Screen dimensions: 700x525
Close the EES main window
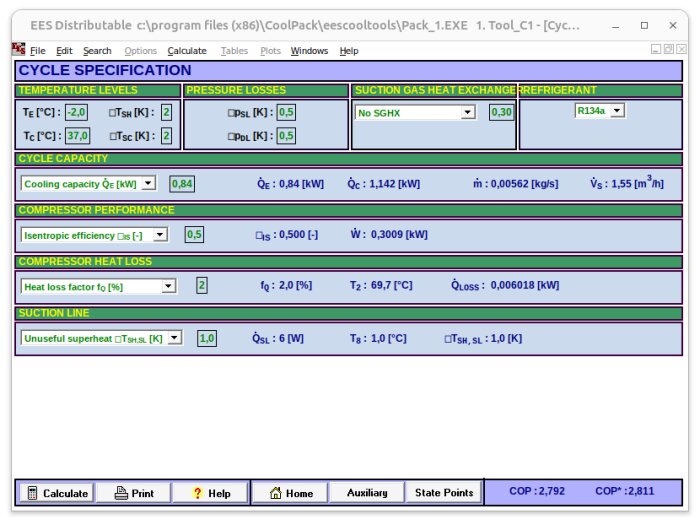pyautogui.click(x=673, y=26)
